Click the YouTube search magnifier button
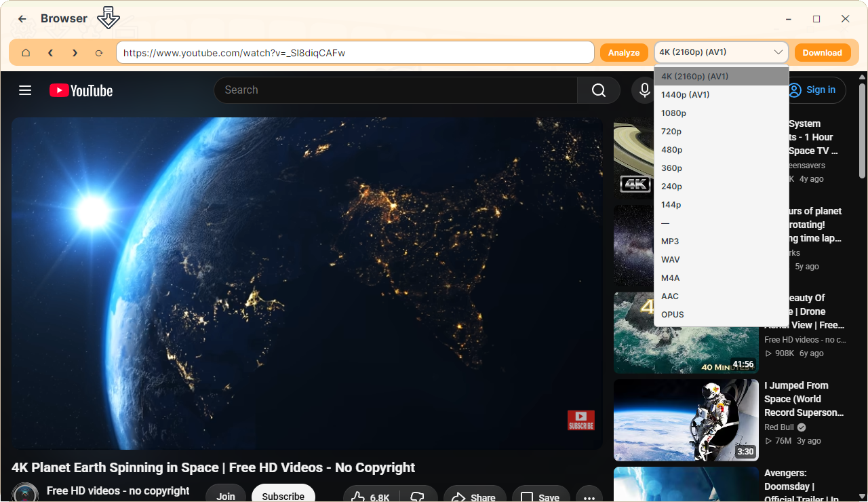 tap(599, 90)
